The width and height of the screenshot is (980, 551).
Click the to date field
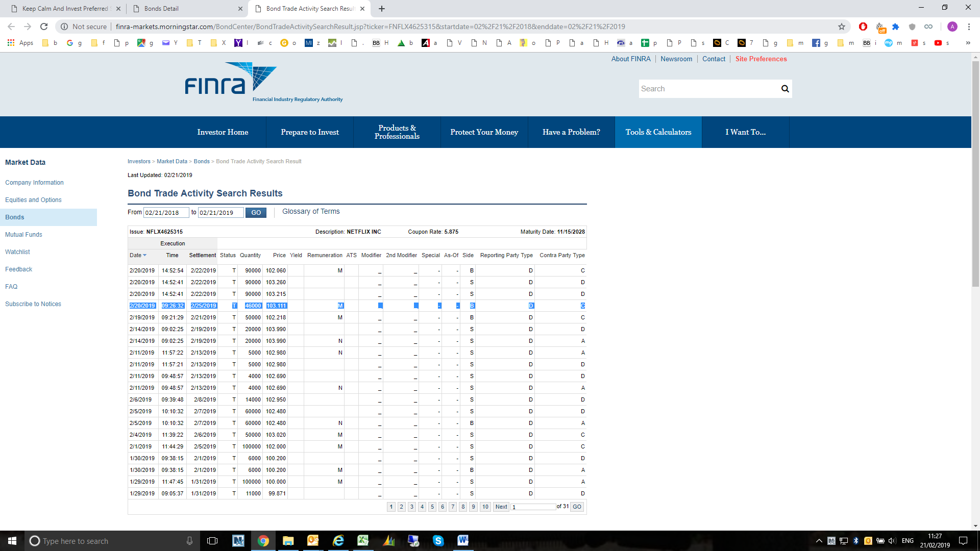click(220, 213)
